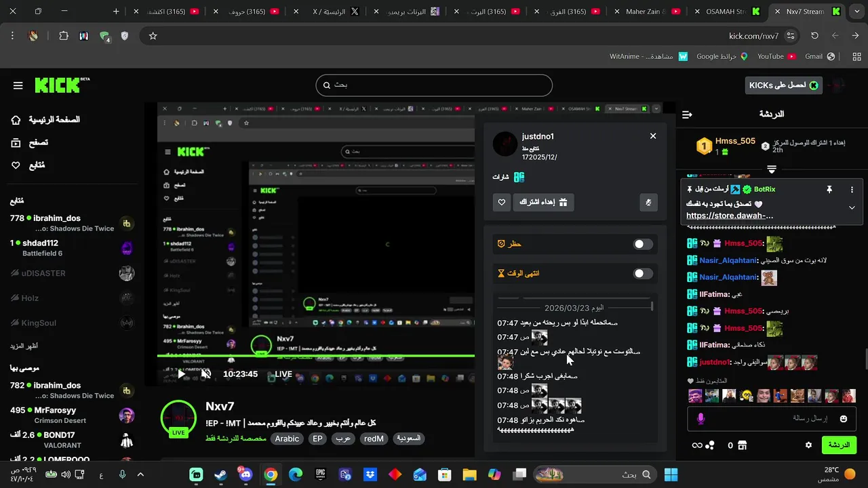Viewport: 868px width, 488px height.
Task: Click the EP tag
Action: [x=317, y=439]
